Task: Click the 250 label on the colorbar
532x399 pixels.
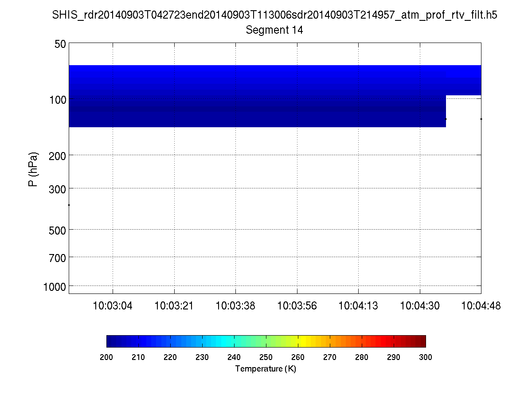Action: click(266, 357)
